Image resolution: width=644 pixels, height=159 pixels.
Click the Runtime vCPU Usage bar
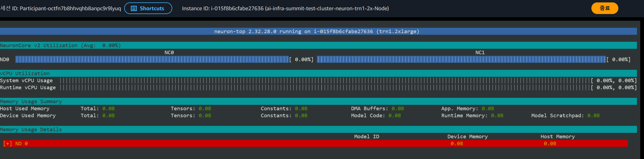[x=325, y=88]
